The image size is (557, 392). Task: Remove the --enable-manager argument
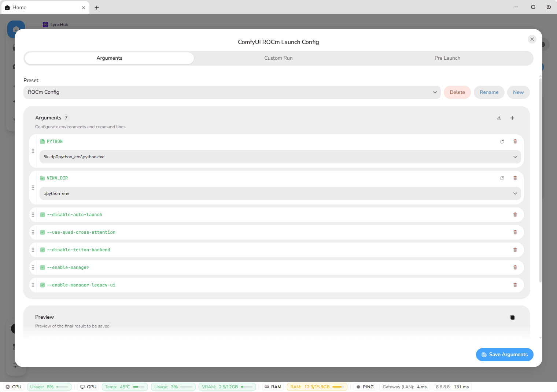[x=515, y=267]
